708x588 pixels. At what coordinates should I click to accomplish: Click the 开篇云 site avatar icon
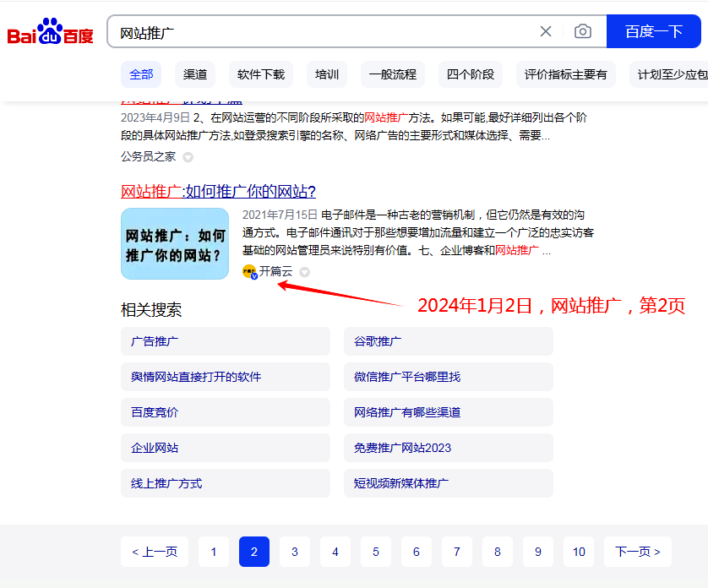[x=249, y=272]
